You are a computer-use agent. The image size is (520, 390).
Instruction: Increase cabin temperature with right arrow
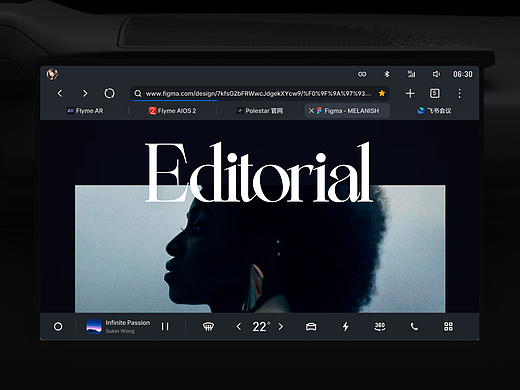pos(281,326)
